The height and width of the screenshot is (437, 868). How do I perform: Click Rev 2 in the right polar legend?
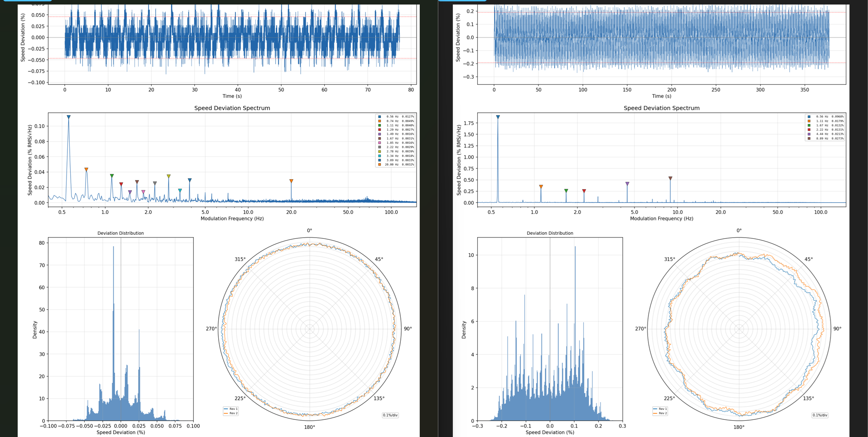(x=662, y=413)
